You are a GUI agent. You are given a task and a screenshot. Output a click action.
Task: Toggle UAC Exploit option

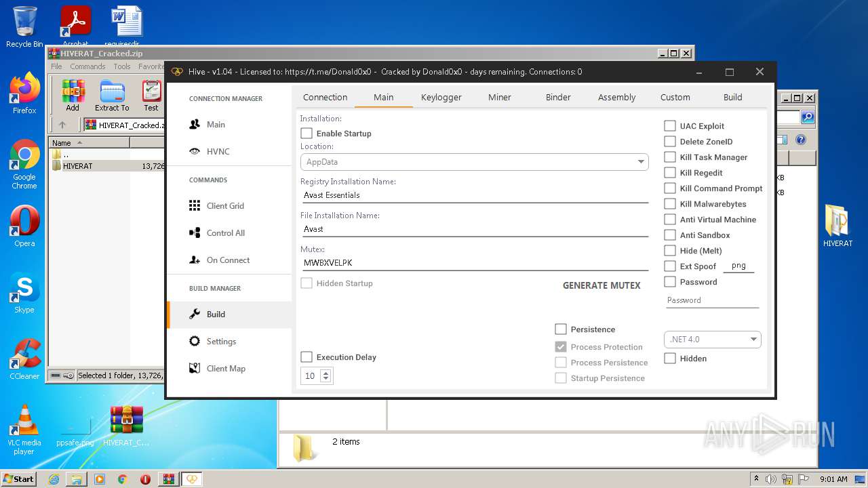click(670, 126)
